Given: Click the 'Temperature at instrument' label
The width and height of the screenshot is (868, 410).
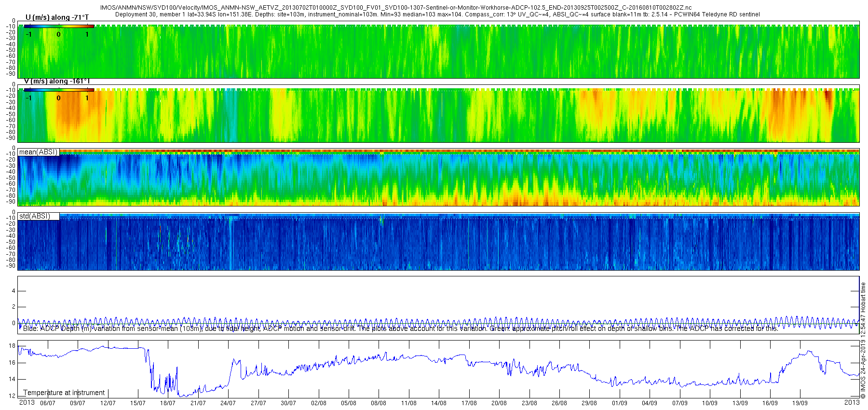Looking at the screenshot, I should (x=64, y=393).
